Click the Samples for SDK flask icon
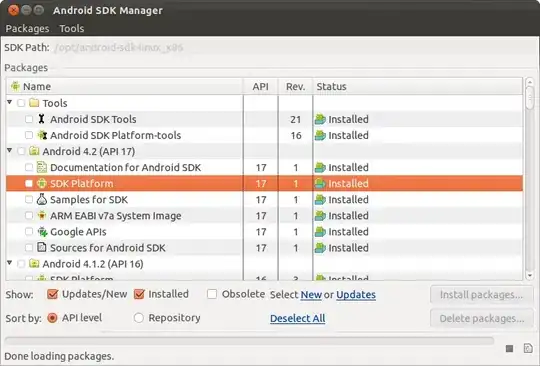 [42, 199]
